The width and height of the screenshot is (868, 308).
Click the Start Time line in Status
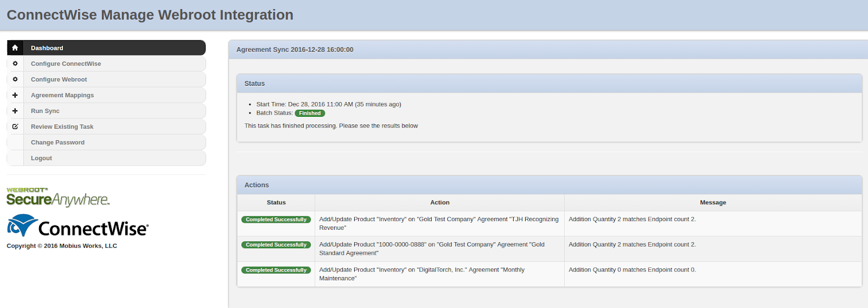click(x=329, y=104)
